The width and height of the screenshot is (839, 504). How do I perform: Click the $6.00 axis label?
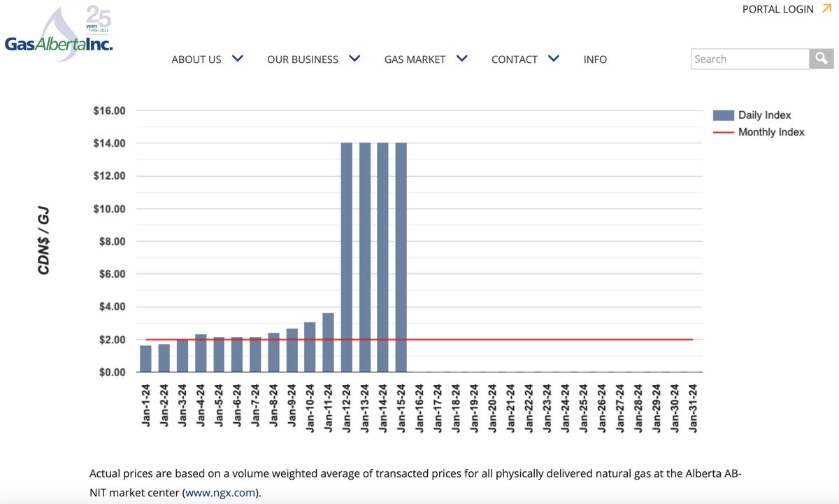pyautogui.click(x=111, y=274)
